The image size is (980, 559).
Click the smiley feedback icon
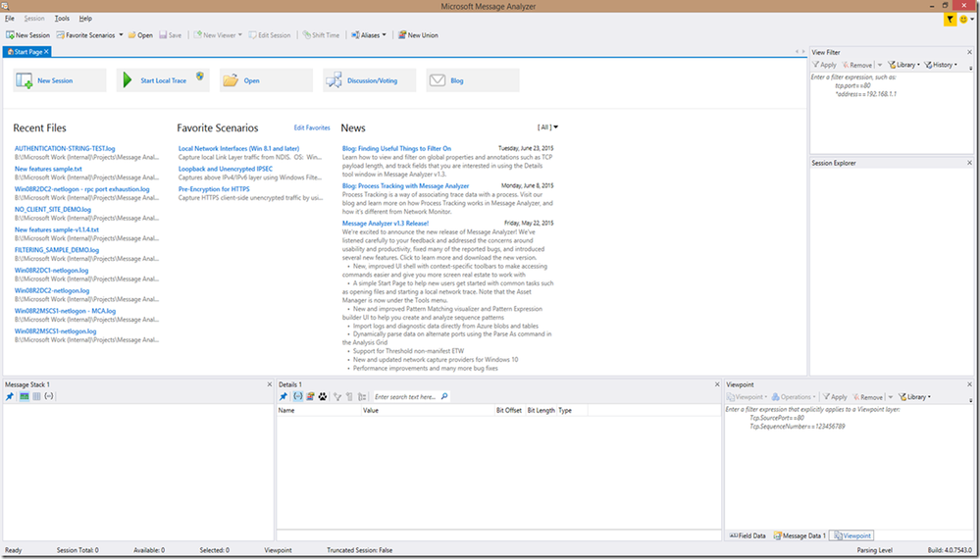click(x=963, y=20)
